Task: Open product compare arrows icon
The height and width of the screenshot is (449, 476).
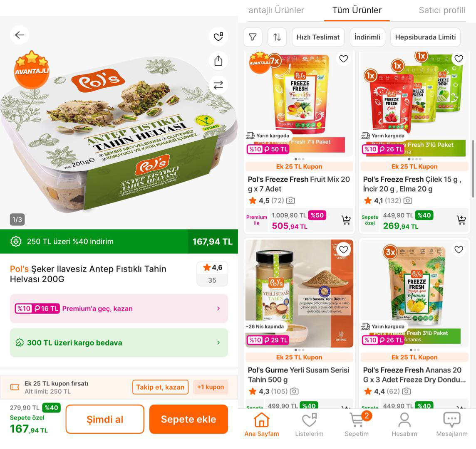Action: [x=218, y=85]
